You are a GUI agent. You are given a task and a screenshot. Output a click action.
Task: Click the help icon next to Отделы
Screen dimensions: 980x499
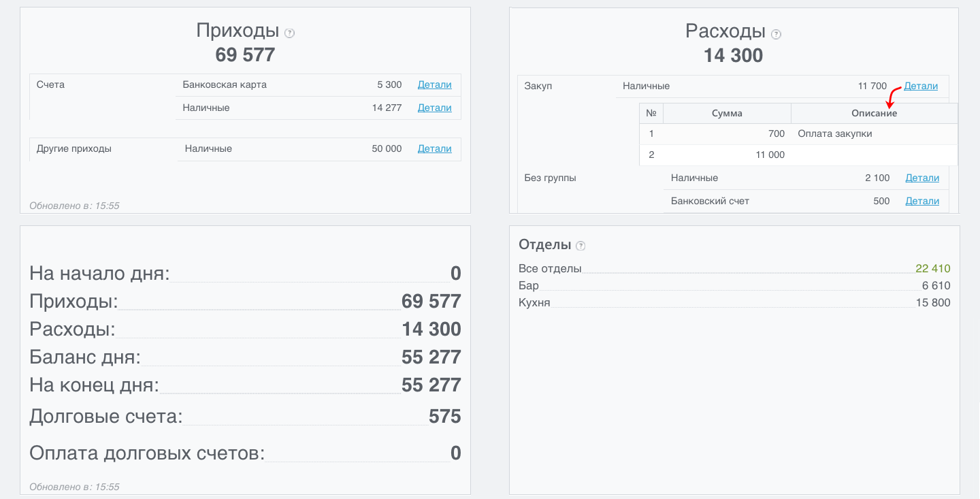581,246
